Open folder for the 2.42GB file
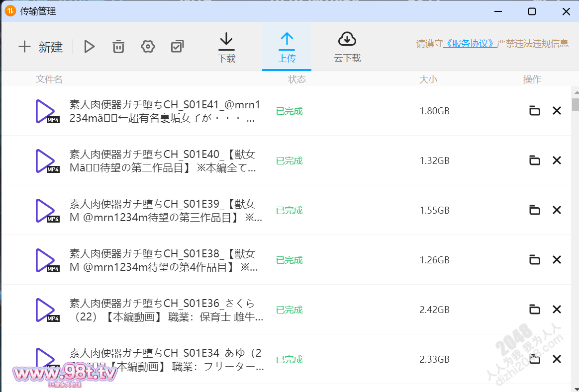Viewport: 579px width, 392px height. coord(535,310)
